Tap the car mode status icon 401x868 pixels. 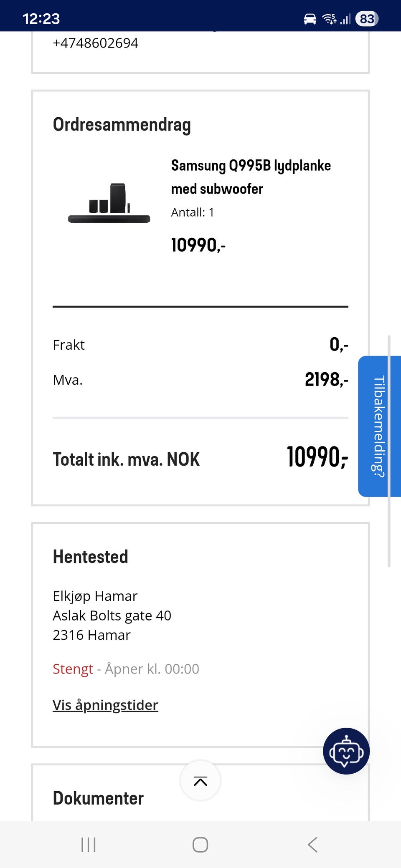[x=310, y=19]
